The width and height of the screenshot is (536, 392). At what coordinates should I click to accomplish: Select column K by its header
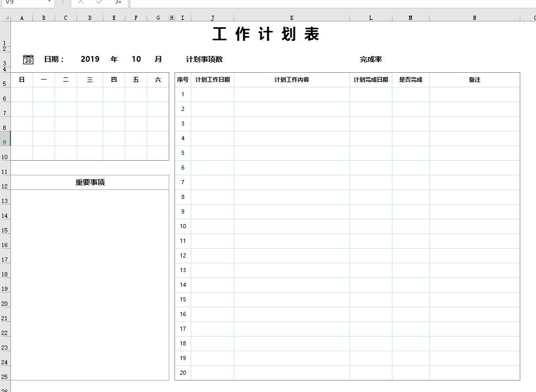(x=291, y=17)
